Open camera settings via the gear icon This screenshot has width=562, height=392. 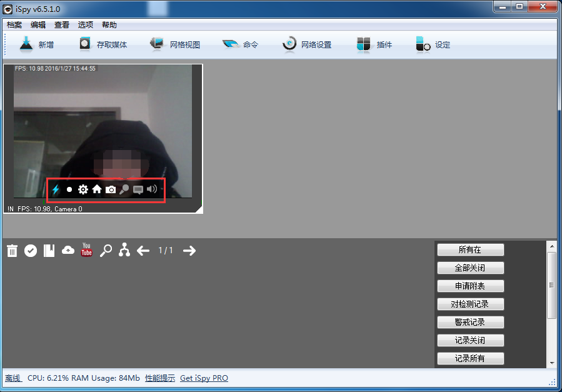coord(83,189)
